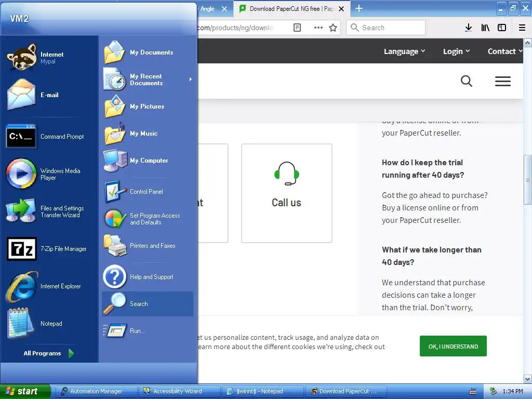532x399 pixels.
Task: Select Search in the Start menu
Action: point(147,303)
